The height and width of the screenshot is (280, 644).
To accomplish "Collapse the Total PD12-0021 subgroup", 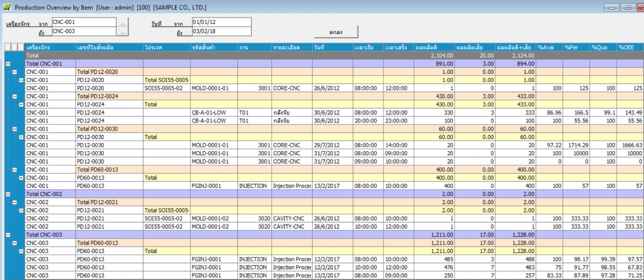I will (14, 202).
